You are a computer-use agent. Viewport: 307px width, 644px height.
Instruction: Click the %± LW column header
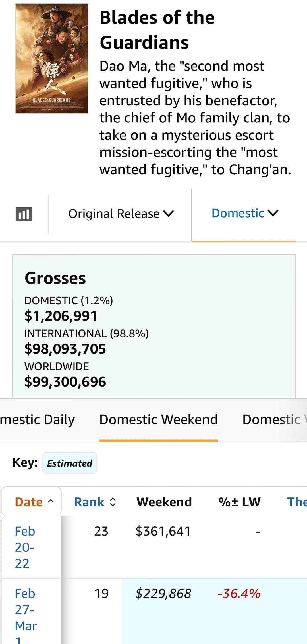pos(239,502)
